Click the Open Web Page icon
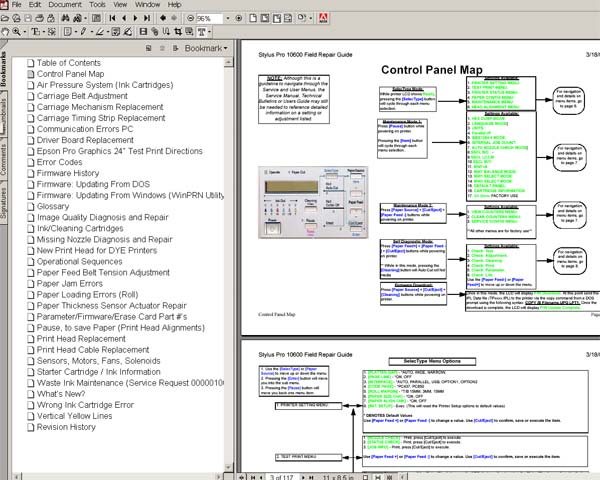Viewport: 600px width, 480px height. pyautogui.click(x=16, y=18)
